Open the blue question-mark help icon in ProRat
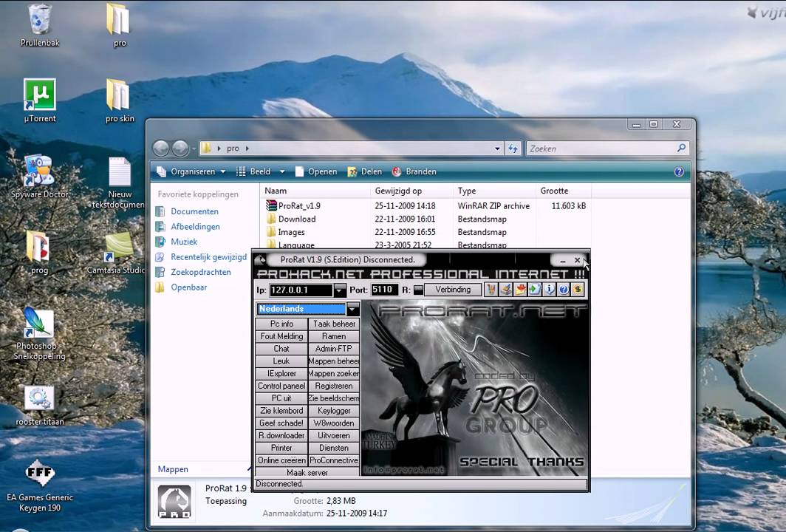 pos(564,290)
